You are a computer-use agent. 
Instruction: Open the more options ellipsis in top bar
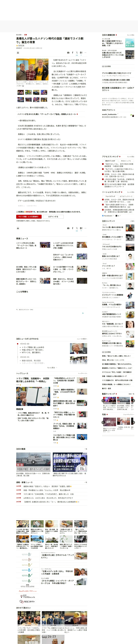[85, 53]
